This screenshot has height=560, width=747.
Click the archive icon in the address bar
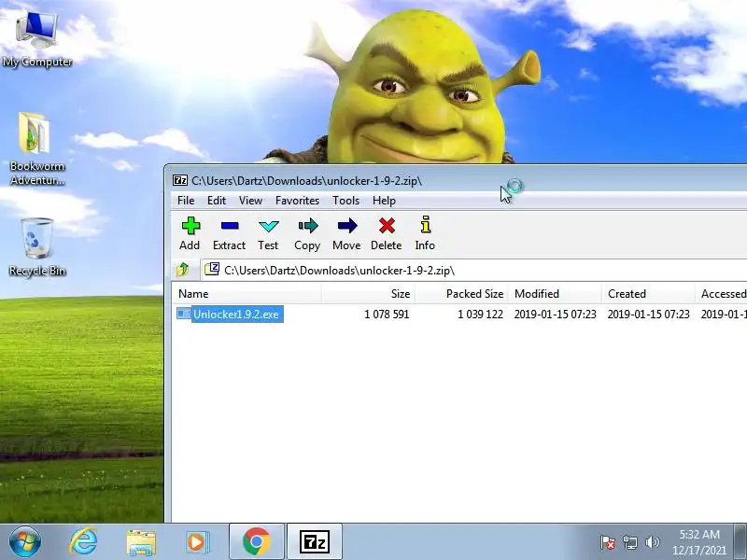pyautogui.click(x=212, y=269)
